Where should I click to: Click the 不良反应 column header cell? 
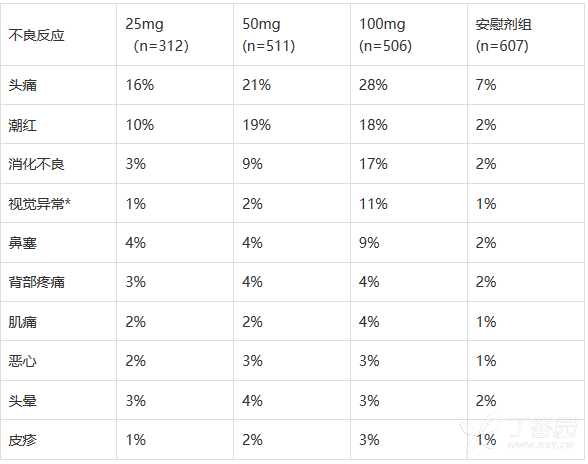coord(58,35)
